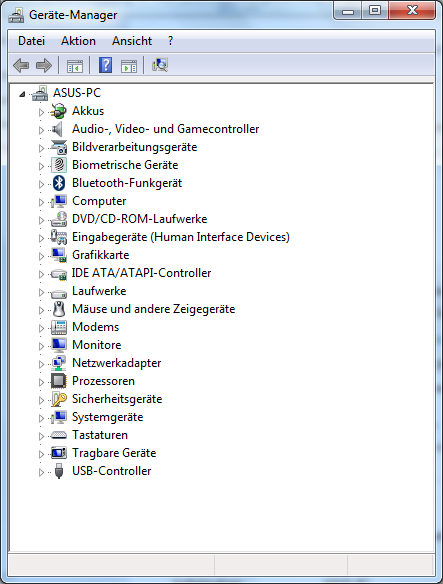Click the blue Help question mark icon

(105, 65)
